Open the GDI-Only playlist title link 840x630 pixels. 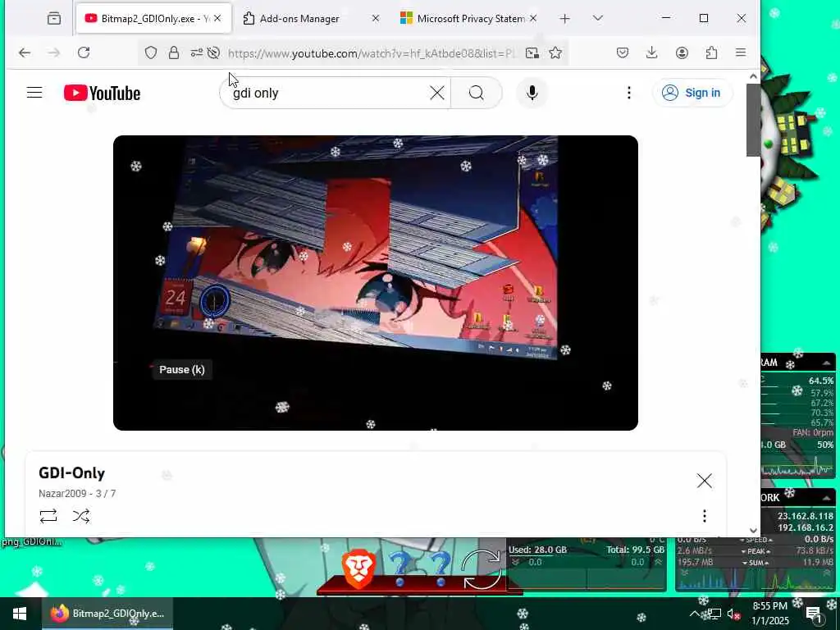coord(72,473)
